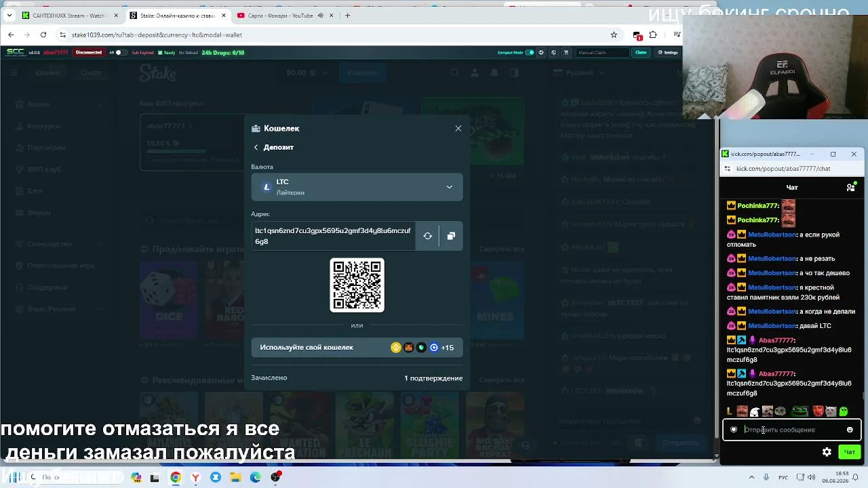
Task: Go back using the arrow beside Депозит
Action: pyautogui.click(x=256, y=147)
